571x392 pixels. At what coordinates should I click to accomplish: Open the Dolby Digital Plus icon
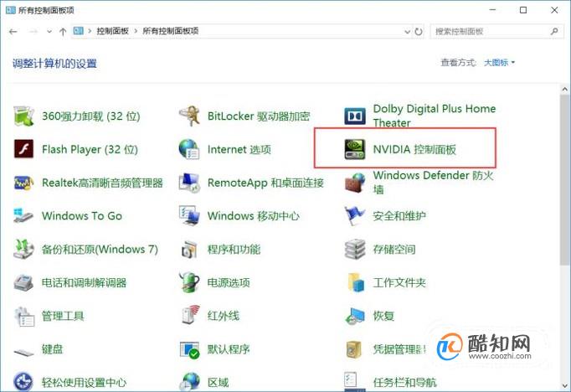[x=355, y=116]
